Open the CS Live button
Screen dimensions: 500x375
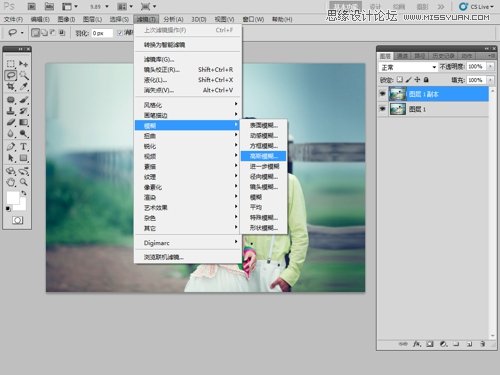476,6
